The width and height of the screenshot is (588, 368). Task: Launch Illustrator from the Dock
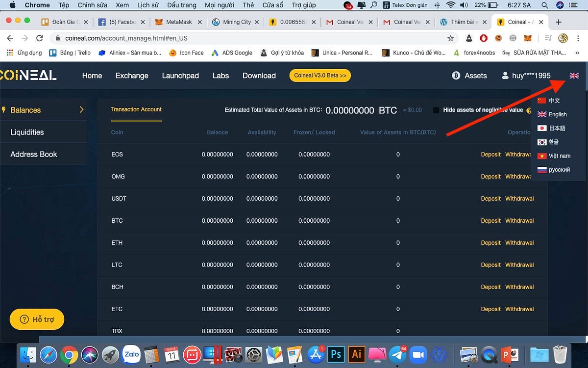[357, 354]
